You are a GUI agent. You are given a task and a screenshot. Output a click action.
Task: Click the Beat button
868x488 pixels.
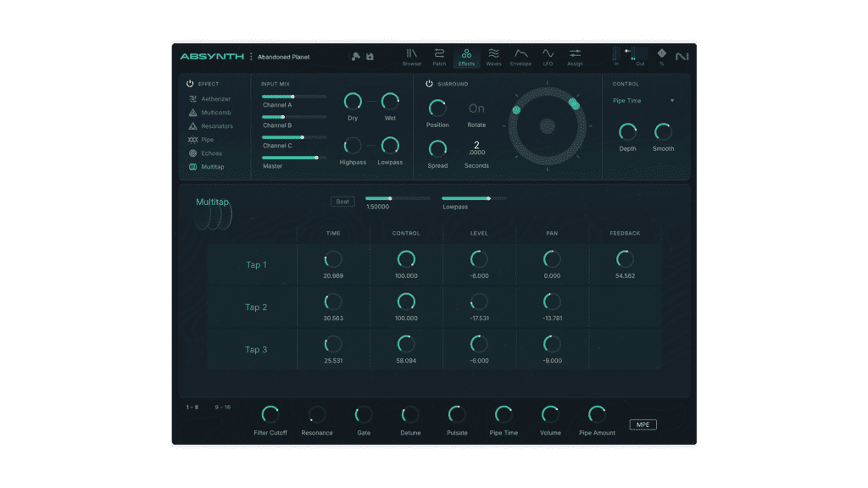[342, 202]
